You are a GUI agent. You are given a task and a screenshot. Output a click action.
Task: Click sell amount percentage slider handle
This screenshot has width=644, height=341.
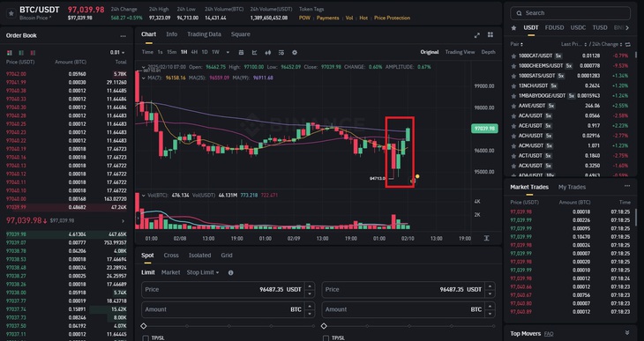(x=324, y=326)
